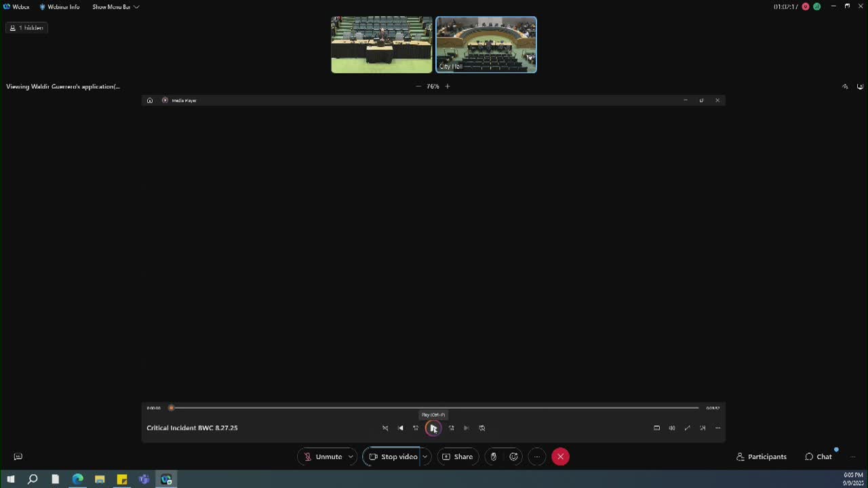Viewport: 868px width, 488px height.
Task: Open cast to device in Media Player
Action: tap(656, 428)
